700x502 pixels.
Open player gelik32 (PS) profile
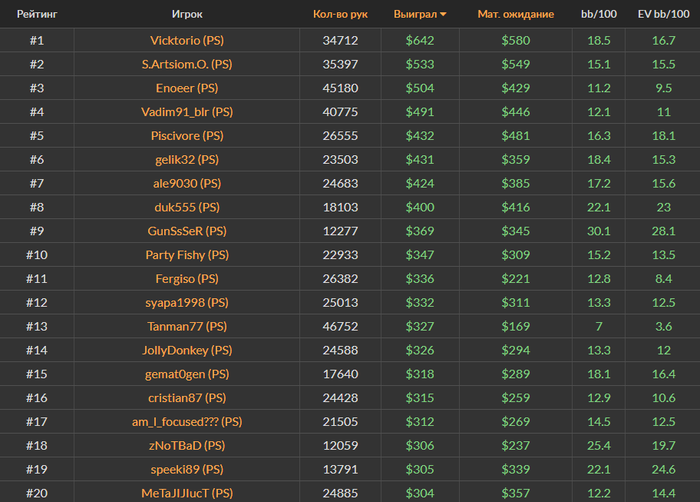tap(187, 159)
